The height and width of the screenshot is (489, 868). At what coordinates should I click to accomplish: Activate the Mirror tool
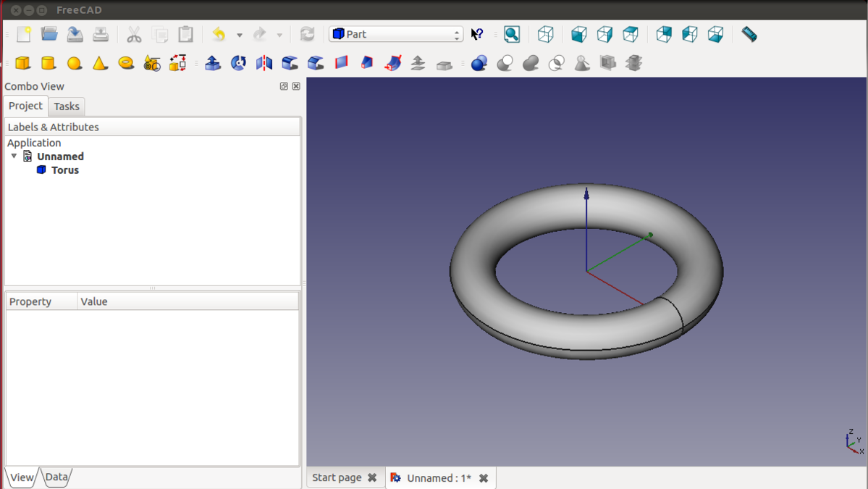click(x=264, y=64)
